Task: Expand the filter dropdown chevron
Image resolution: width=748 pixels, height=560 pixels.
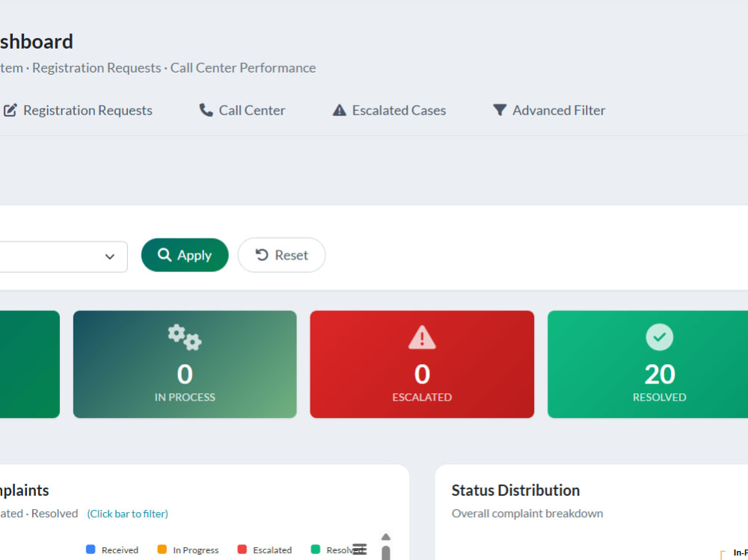Action: (110, 256)
